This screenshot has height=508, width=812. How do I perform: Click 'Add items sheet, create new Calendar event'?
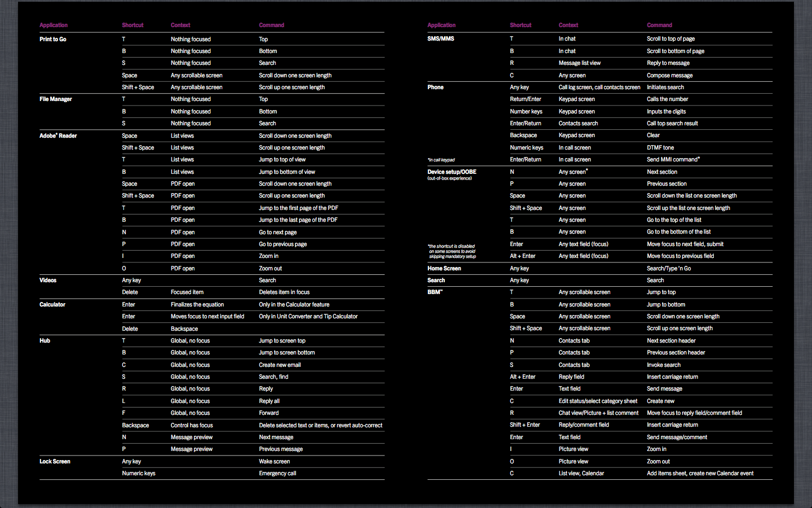coord(700,474)
